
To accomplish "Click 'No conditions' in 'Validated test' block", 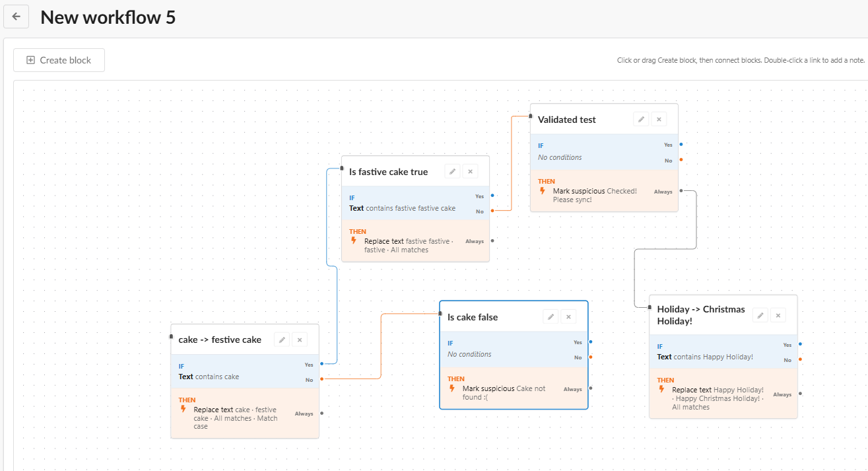I will (560, 157).
